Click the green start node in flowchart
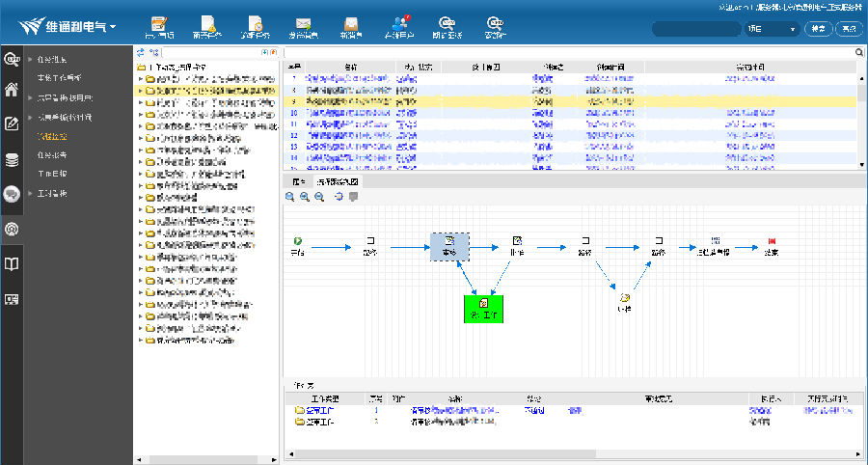Viewport: 868px width, 465px height. pyautogui.click(x=297, y=240)
